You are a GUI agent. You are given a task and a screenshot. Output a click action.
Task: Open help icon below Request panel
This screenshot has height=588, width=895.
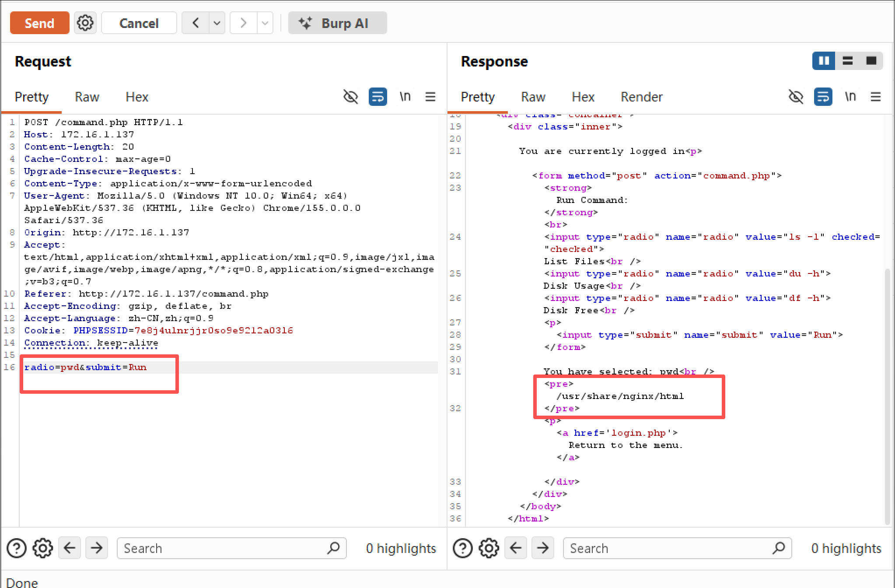[x=17, y=548]
